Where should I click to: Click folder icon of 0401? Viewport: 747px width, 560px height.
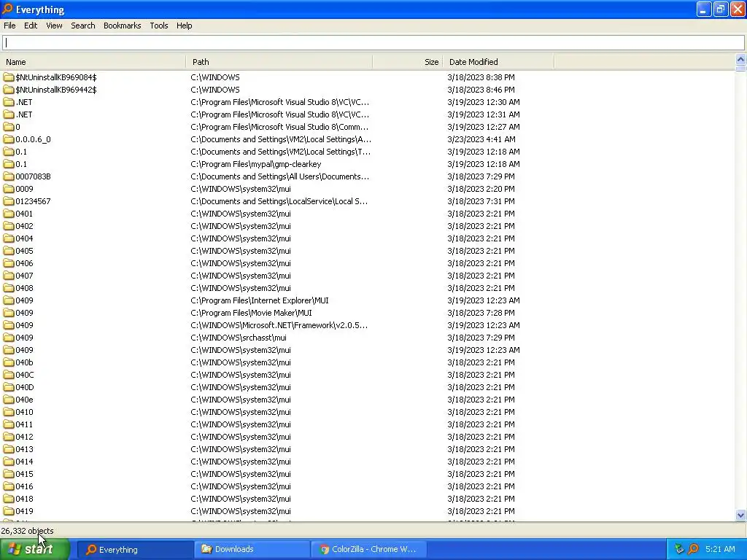coord(9,214)
